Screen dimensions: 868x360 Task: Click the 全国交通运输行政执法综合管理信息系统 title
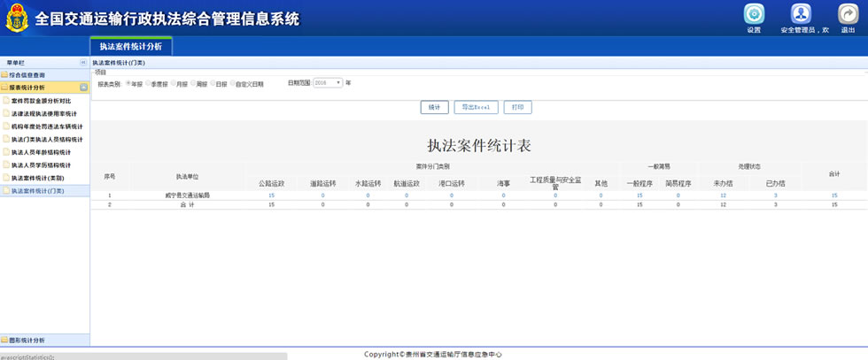pos(167,19)
